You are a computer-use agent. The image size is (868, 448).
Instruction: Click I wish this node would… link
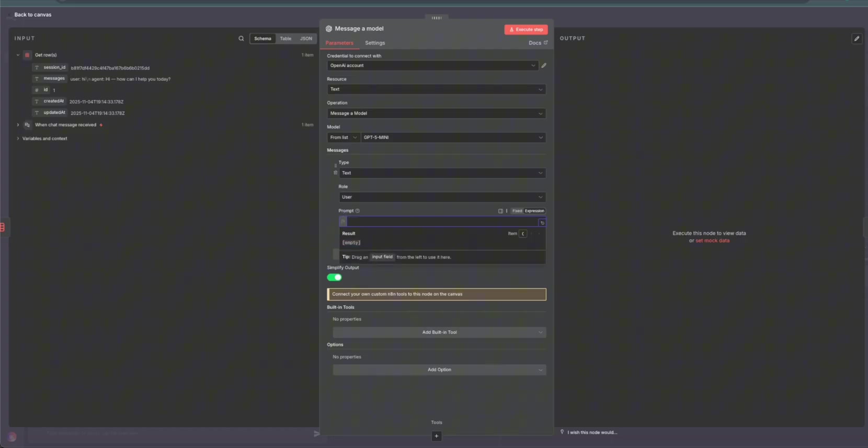coord(592,432)
